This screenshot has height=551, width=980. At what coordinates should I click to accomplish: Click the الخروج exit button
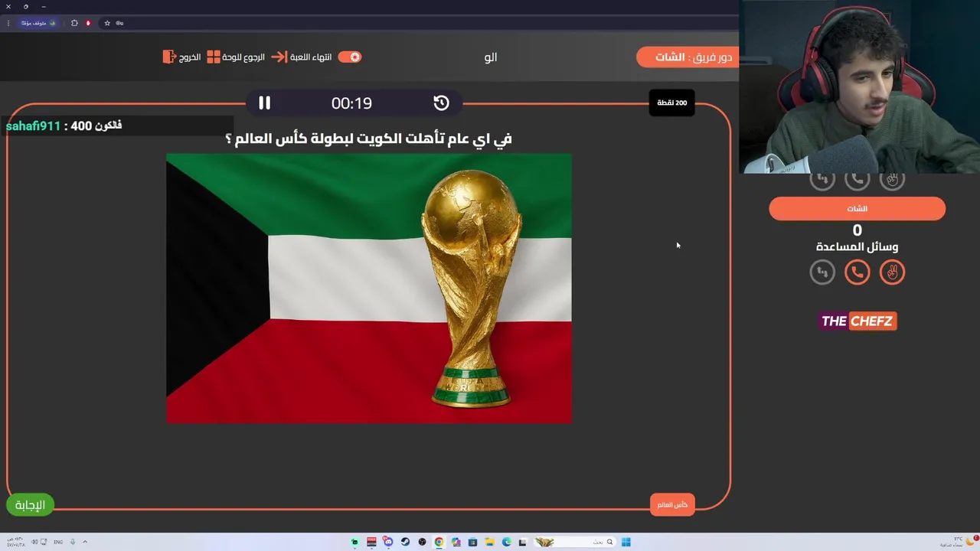point(181,57)
